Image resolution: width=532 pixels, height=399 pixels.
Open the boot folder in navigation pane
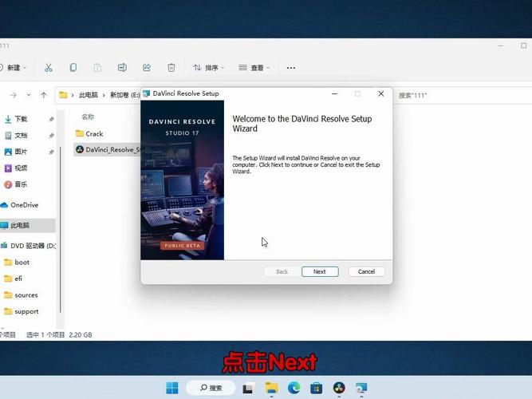(17, 263)
